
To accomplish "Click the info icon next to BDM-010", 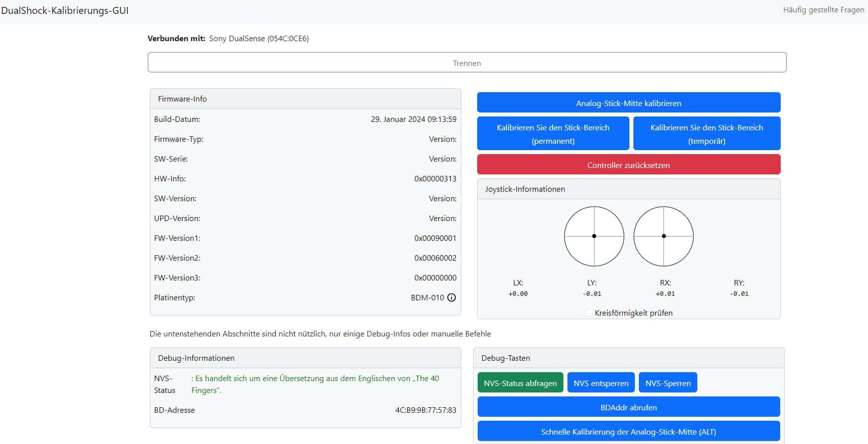I will (451, 298).
